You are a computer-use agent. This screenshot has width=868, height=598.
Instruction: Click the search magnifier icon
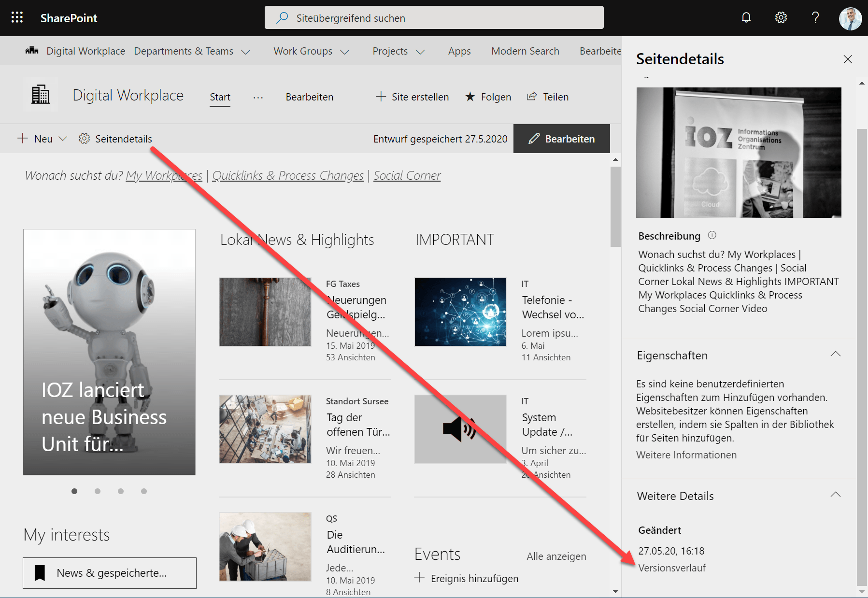coord(282,18)
